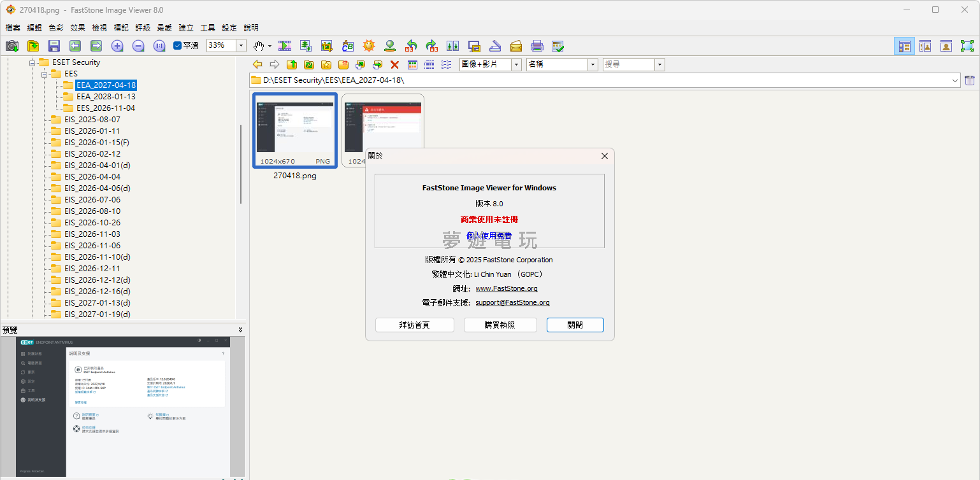Click the 搜尋 search input field
The width and height of the screenshot is (980, 480).
(x=628, y=64)
